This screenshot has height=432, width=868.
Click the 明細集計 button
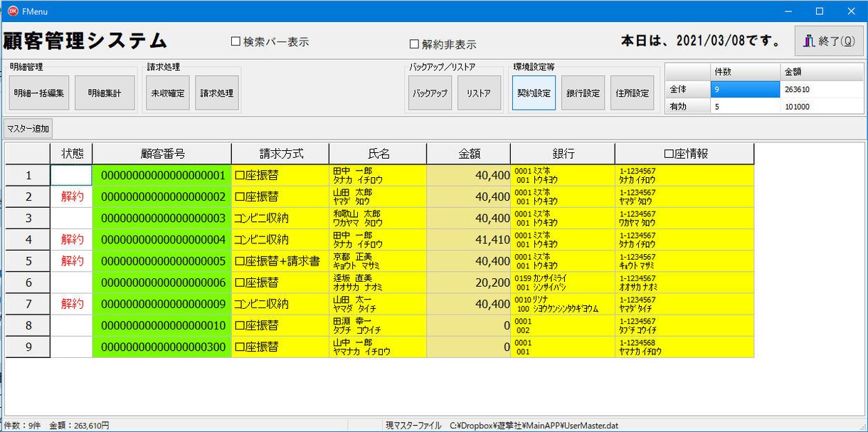[105, 93]
